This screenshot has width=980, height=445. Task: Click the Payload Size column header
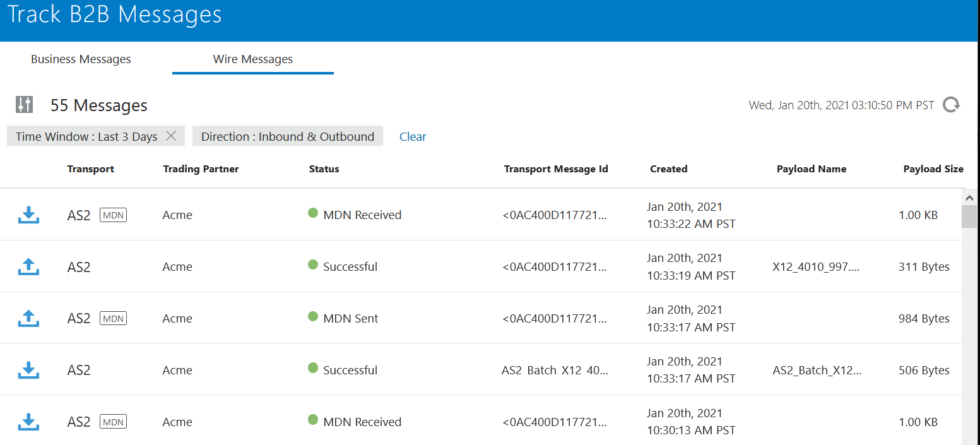coord(933,169)
